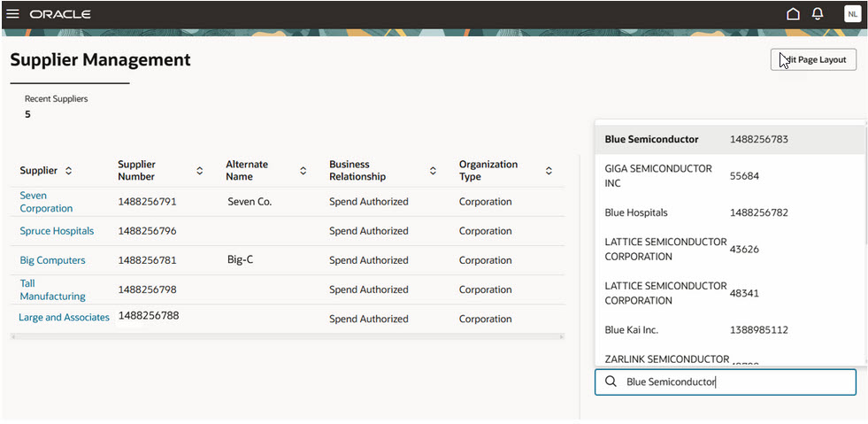Open the Large and Associates supplier link
The height and width of the screenshot is (424, 868).
64,317
